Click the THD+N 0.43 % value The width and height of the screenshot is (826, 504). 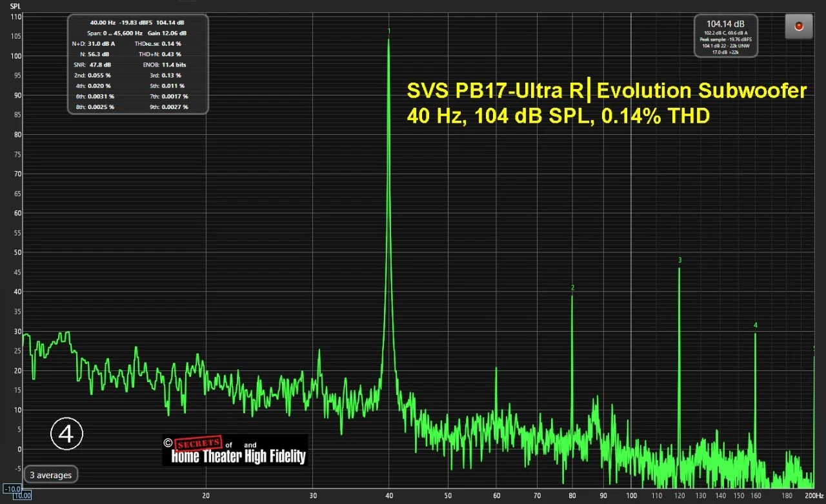tap(170, 54)
